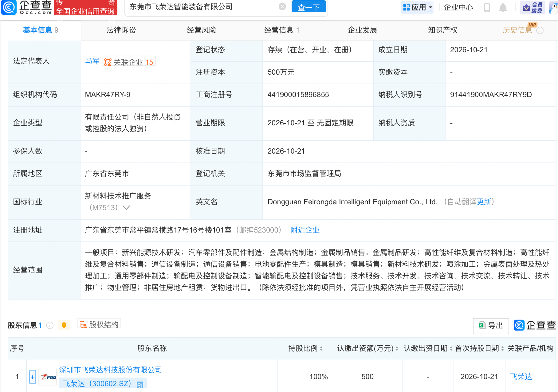The width and height of the screenshot is (558, 392).
Task: Open the 应用 dropdown menu
Action: point(417,7)
